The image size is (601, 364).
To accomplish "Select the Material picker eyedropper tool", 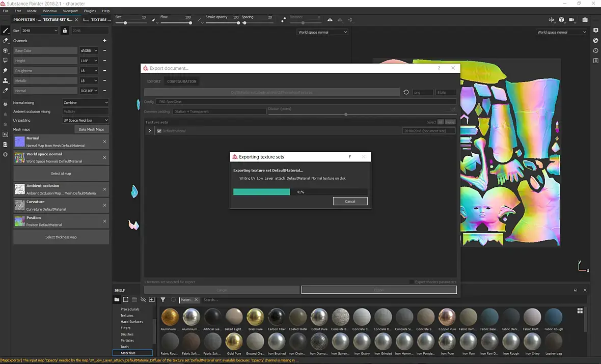I will pos(6,91).
